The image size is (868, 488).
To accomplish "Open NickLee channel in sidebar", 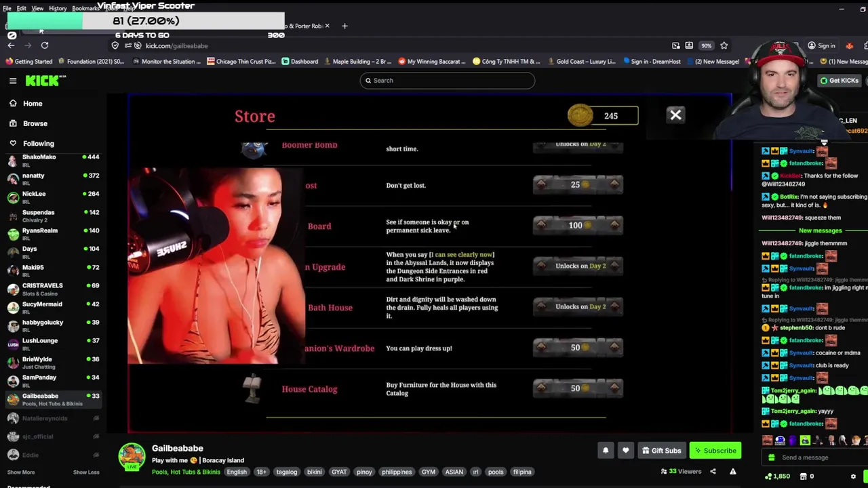I will pyautogui.click(x=53, y=197).
